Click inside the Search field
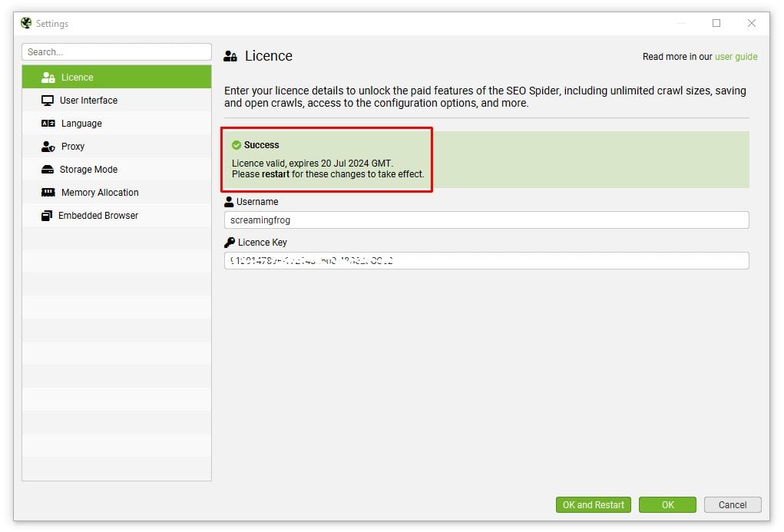This screenshot has height=532, width=784. [116, 51]
